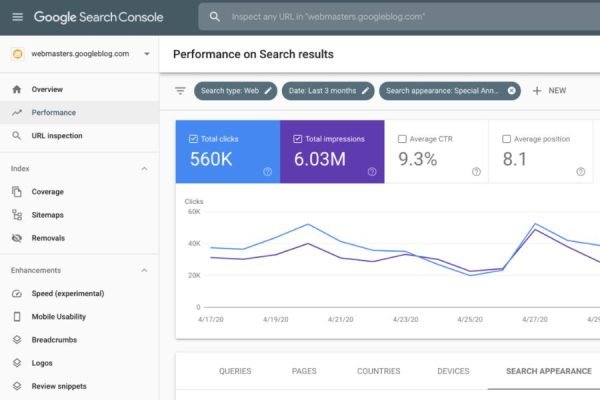Viewport: 600px width, 400px height.
Task: Open the webmasters.googleblog.com property dropdown
Action: point(147,54)
